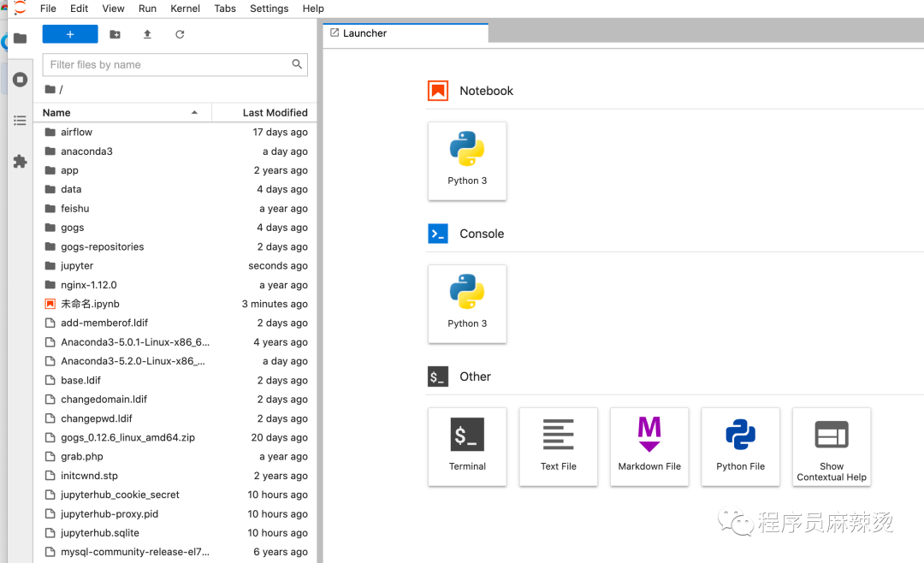Select the initcwnd.stp file
Screen dimensions: 924x563
click(x=175, y=475)
